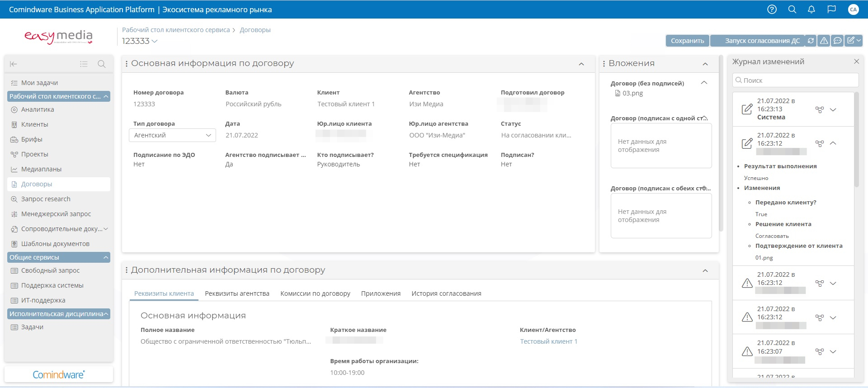868x388 pixels.
Task: Click the list view icon in sidebar
Action: click(x=84, y=64)
